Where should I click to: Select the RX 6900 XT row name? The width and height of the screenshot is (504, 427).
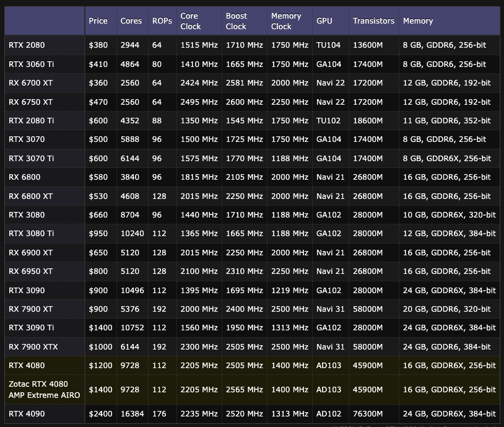pos(30,253)
